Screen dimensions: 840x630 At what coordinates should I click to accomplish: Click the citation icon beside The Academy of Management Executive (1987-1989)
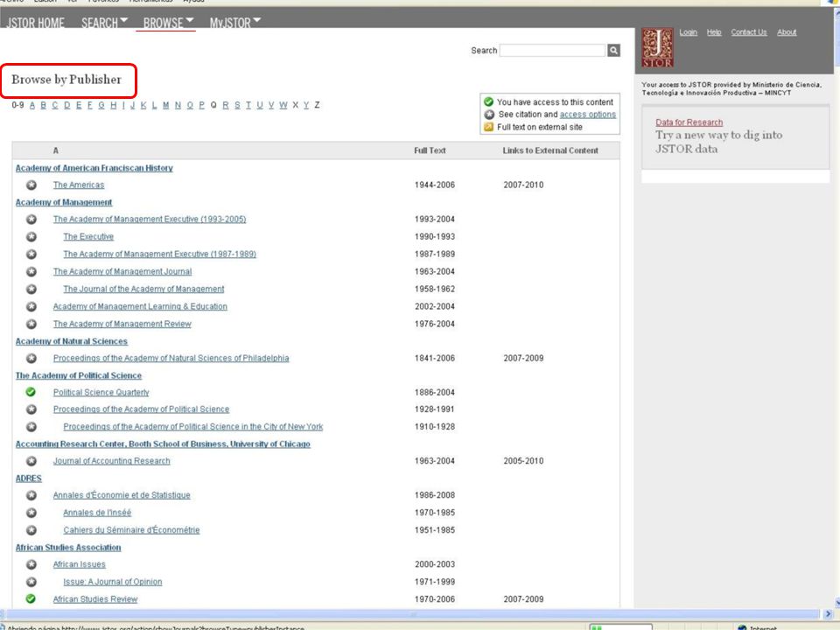pyautogui.click(x=31, y=254)
